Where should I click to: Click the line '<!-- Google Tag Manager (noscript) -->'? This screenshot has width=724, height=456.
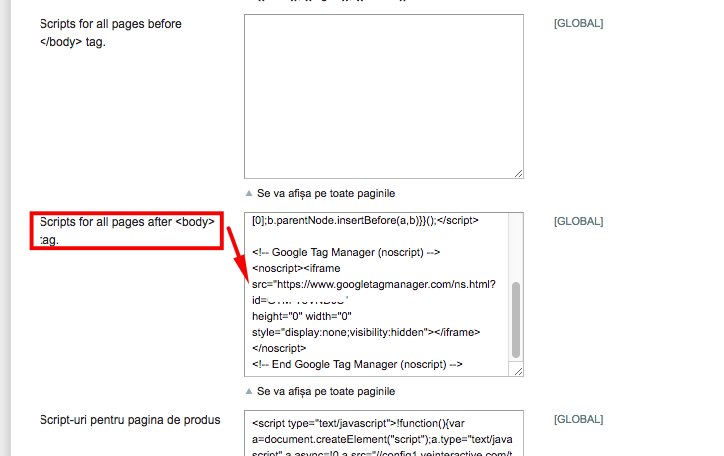pos(346,252)
